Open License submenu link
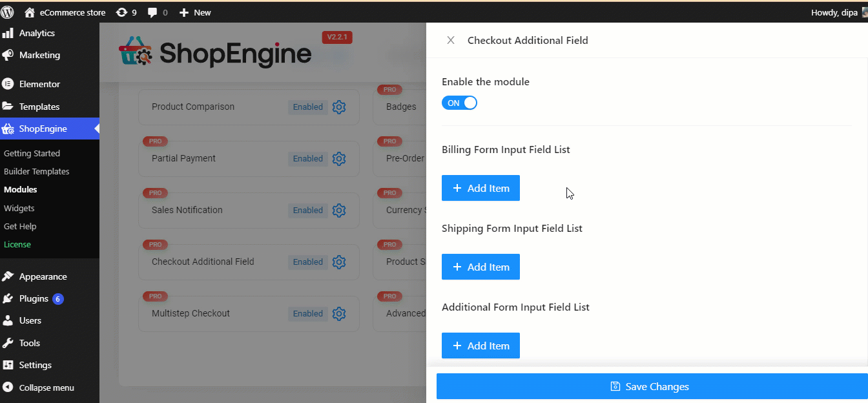This screenshot has height=403, width=868. (17, 244)
